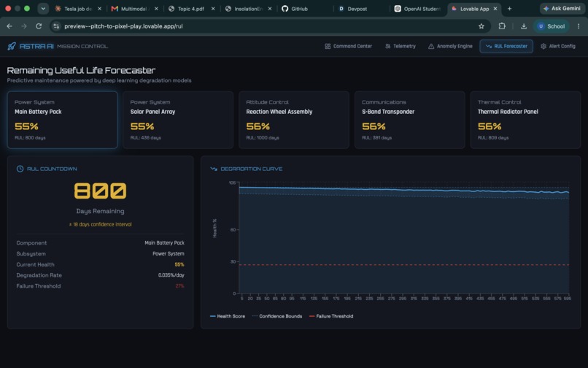Open the Telemetry page
The height and width of the screenshot is (368, 588).
click(400, 46)
